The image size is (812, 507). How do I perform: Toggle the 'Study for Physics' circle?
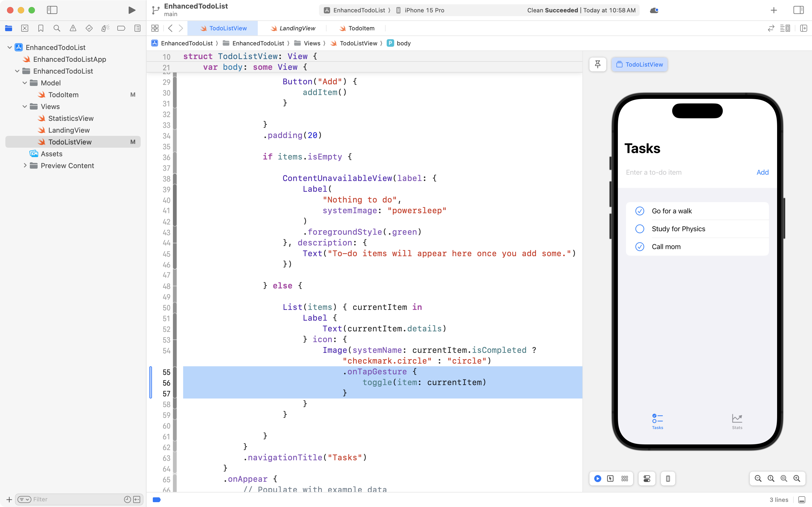640,229
